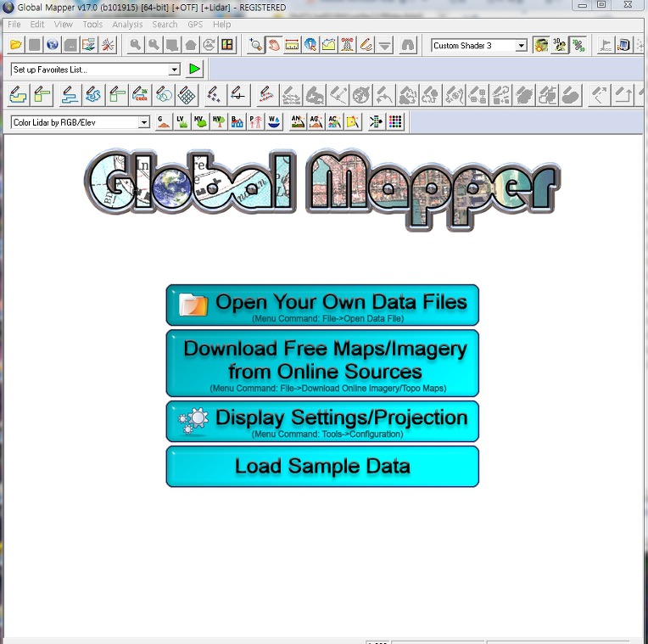Select the Zoom tool magnifier with plus
This screenshot has height=644, width=648.
point(255,45)
